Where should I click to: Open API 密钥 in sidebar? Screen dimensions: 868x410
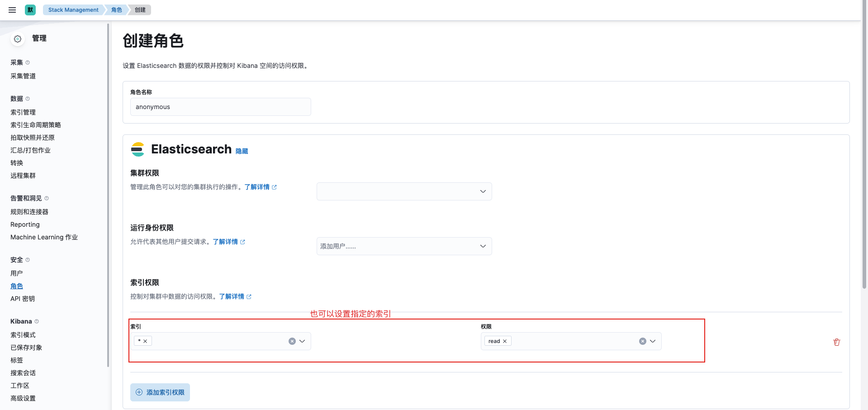point(23,299)
